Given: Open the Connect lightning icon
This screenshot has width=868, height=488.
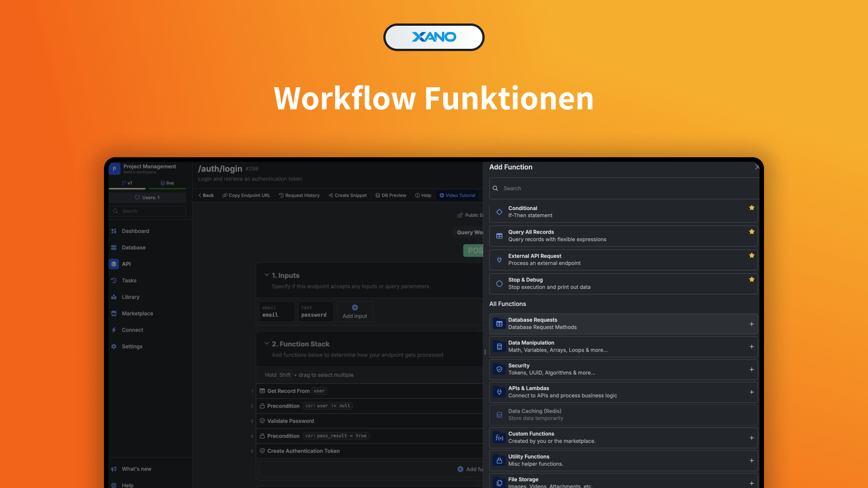Looking at the screenshot, I should pos(114,330).
